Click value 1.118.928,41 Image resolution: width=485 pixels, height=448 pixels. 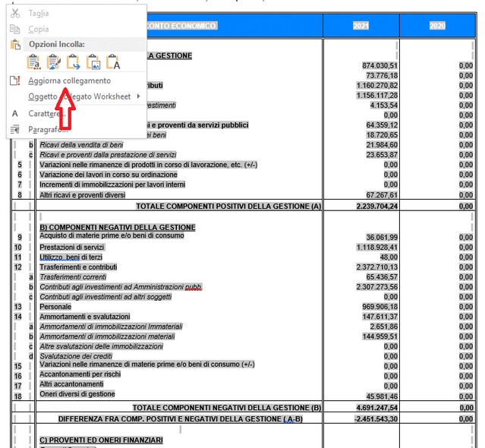tap(376, 248)
